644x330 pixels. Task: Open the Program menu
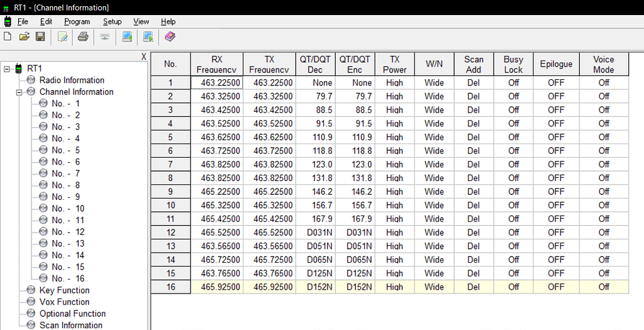[x=77, y=21]
